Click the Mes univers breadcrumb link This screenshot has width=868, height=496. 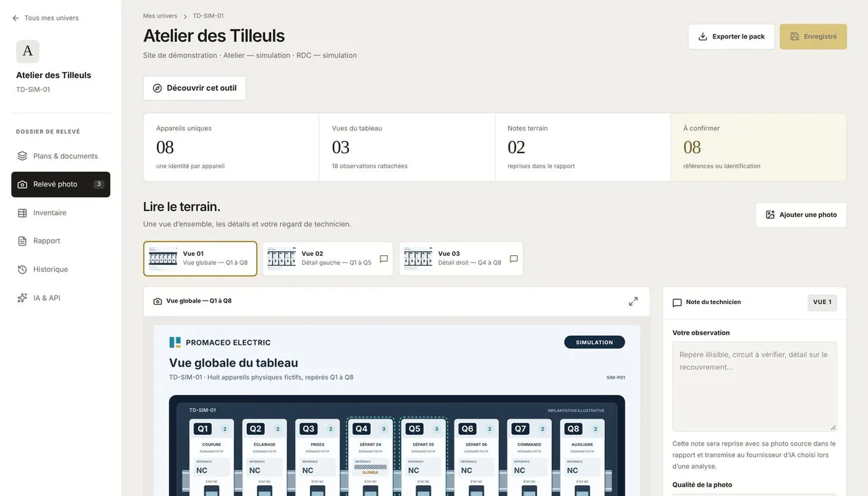coord(160,16)
